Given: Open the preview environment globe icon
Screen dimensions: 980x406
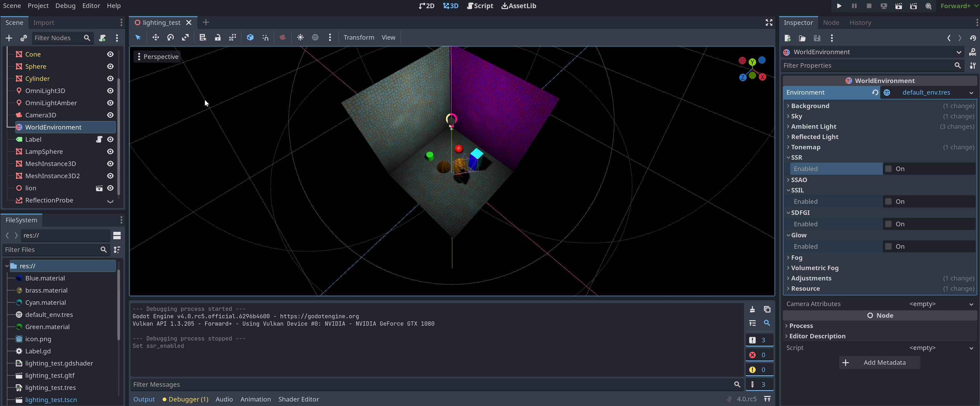Looking at the screenshot, I should pos(315,37).
